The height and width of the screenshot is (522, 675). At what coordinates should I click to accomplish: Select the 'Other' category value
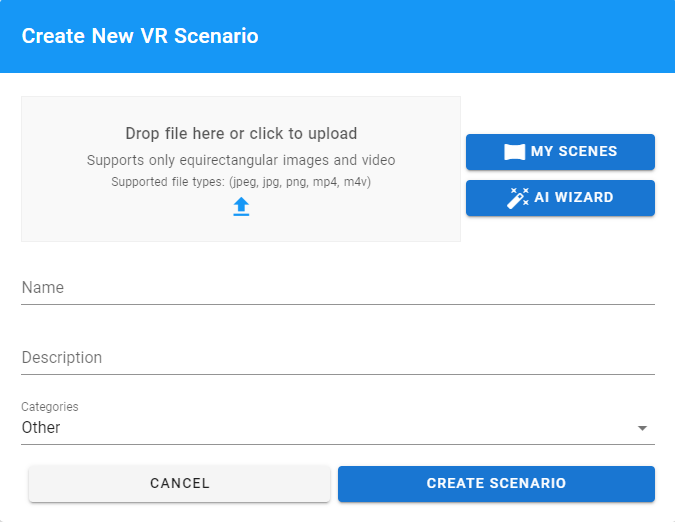[42, 428]
